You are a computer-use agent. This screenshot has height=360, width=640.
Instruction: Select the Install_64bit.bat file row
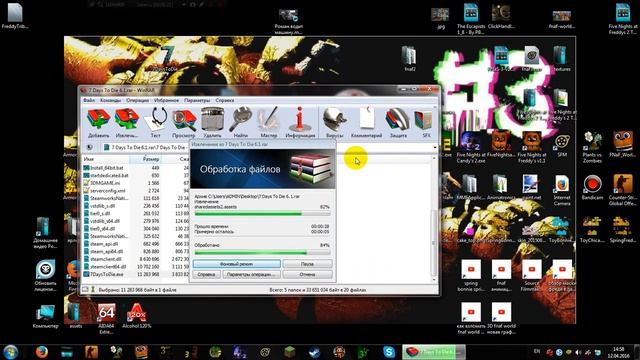tap(136, 168)
